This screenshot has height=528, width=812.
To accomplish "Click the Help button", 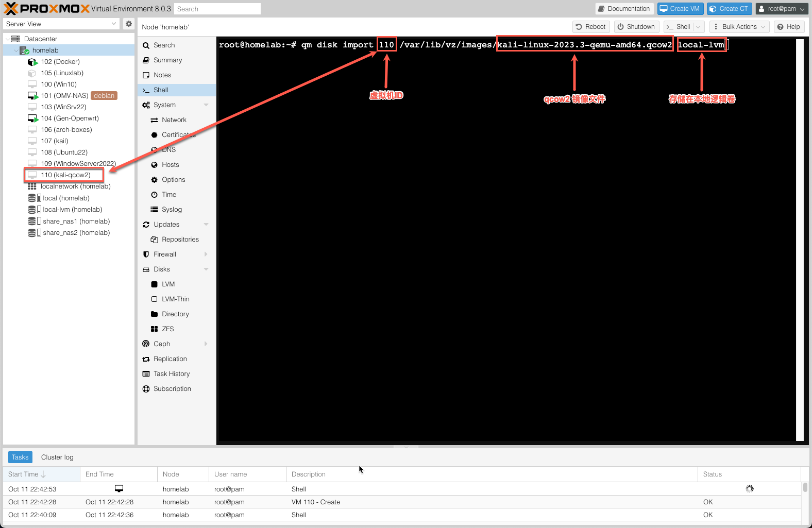I will [x=789, y=27].
